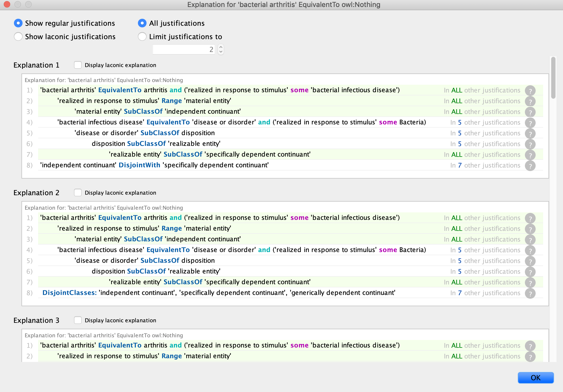The height and width of the screenshot is (392, 563).
Task: Select Limit justifications to option
Action: pyautogui.click(x=142, y=36)
